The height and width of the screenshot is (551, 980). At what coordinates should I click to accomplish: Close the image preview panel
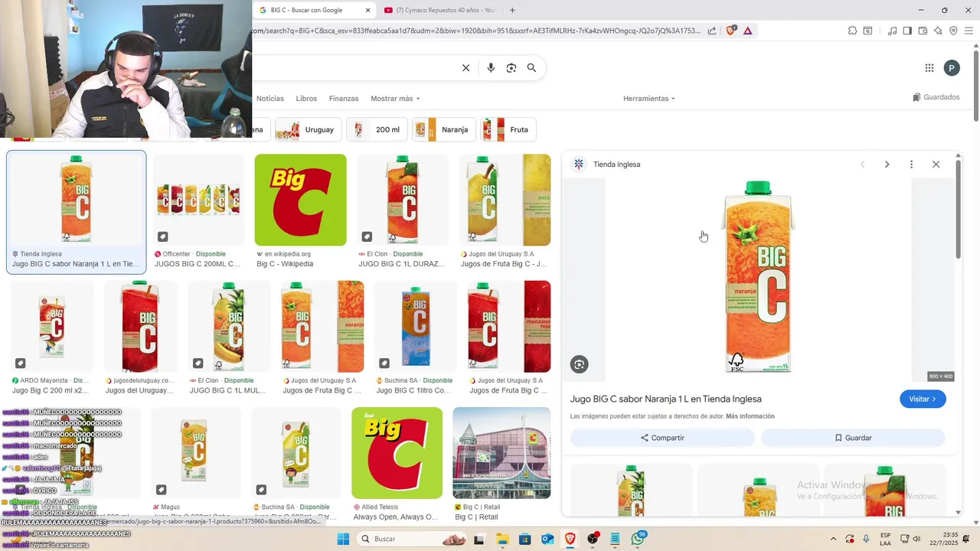click(x=936, y=165)
